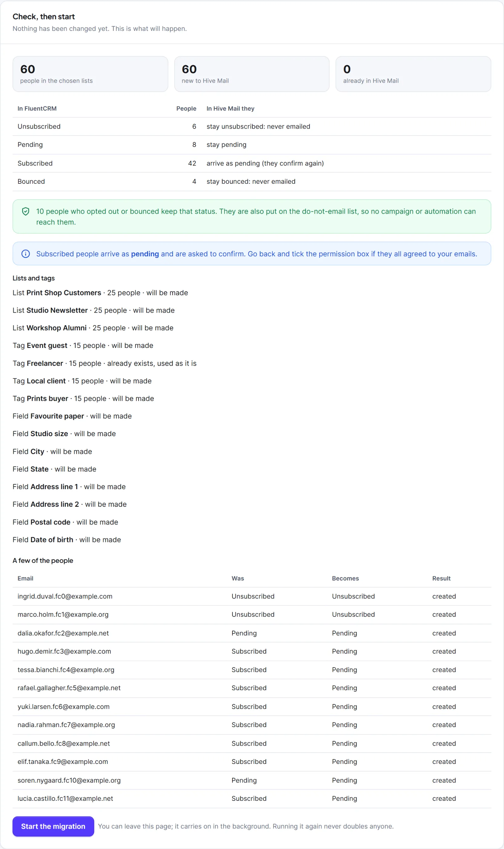Select the 'In FluentCRM' column header
The width and height of the screenshot is (504, 849).
click(37, 109)
